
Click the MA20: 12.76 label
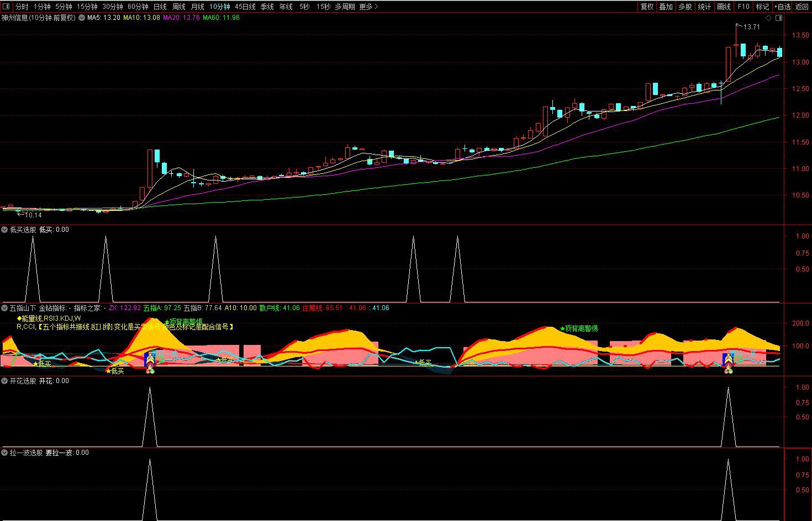(181, 18)
